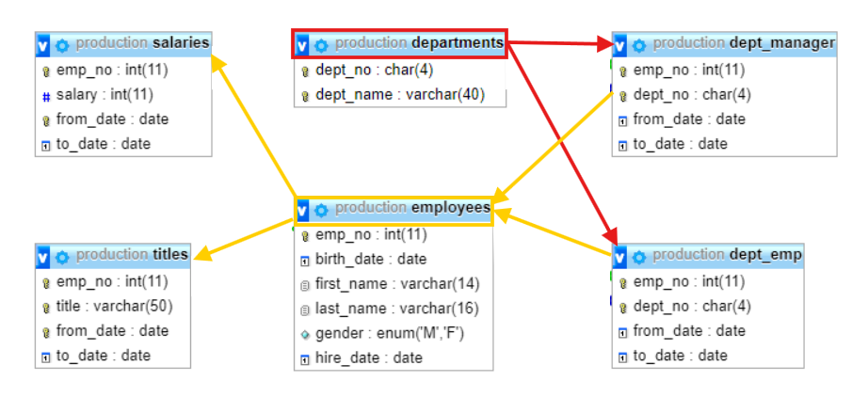Click the gender enum('M','F') column
This screenshot has height=397, width=868.
pyautogui.click(x=389, y=333)
